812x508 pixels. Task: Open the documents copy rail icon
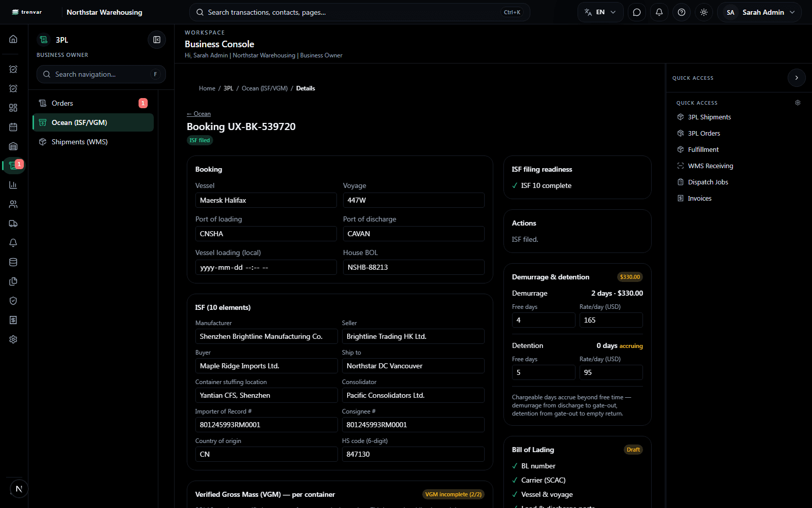pyautogui.click(x=13, y=281)
